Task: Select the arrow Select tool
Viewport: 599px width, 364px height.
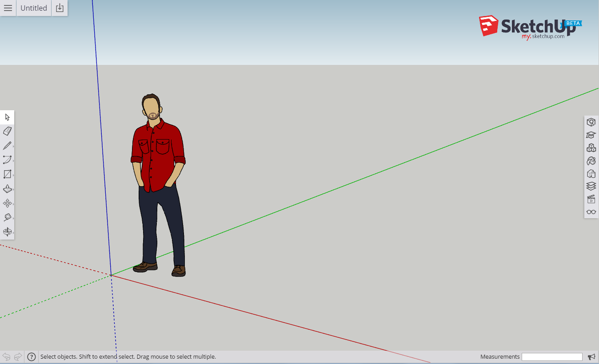Action: [7, 117]
